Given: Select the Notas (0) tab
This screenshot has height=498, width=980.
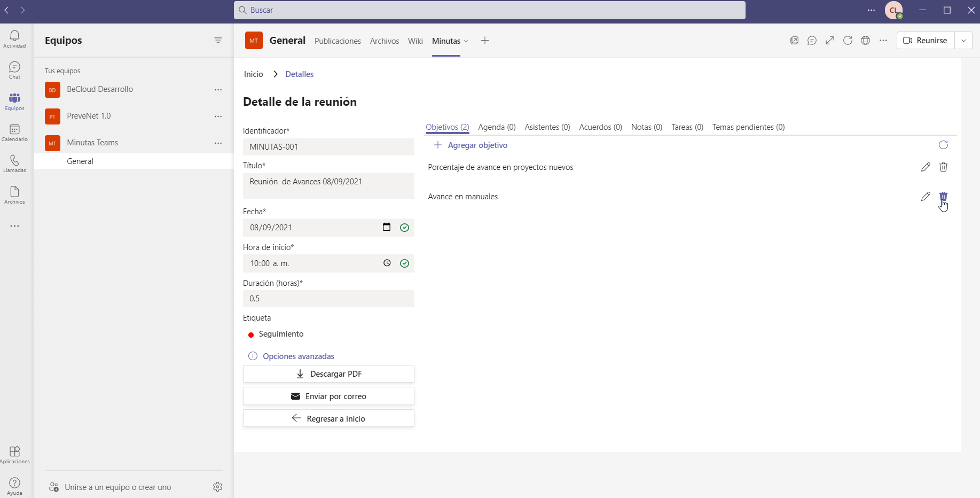Looking at the screenshot, I should [647, 127].
